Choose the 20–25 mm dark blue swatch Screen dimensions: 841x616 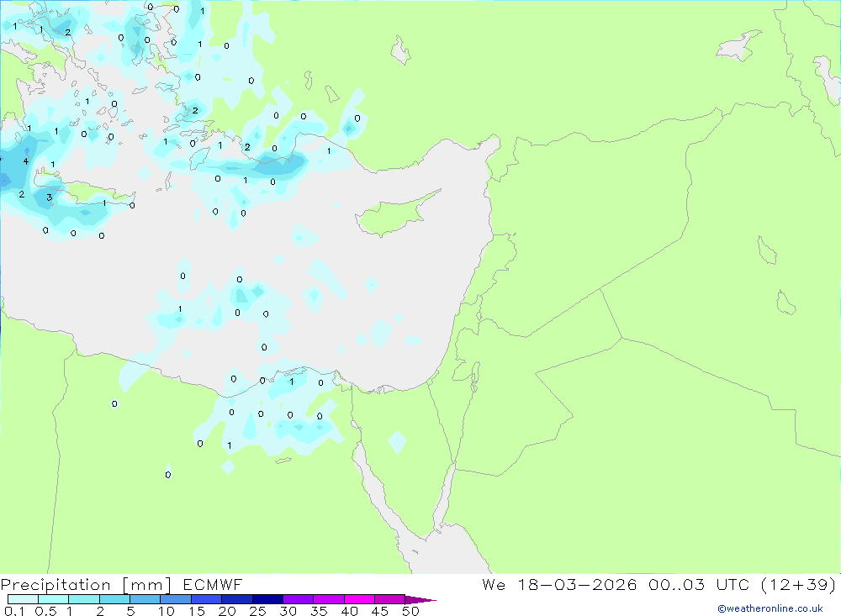tap(237, 599)
